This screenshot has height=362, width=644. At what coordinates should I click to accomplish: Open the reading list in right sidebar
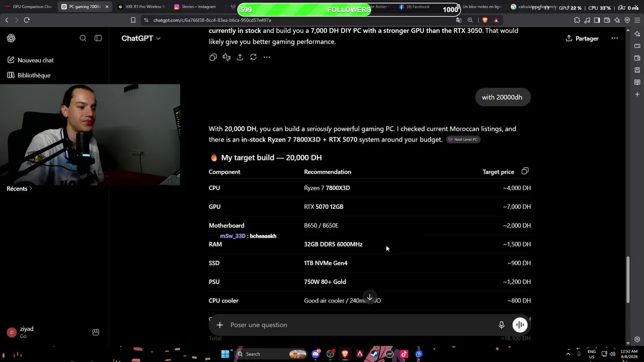coord(637,82)
